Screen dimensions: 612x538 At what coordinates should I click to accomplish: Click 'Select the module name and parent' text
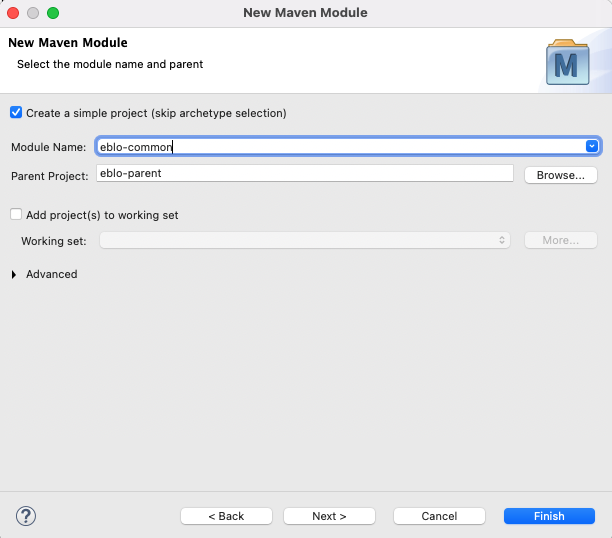[x=110, y=64]
